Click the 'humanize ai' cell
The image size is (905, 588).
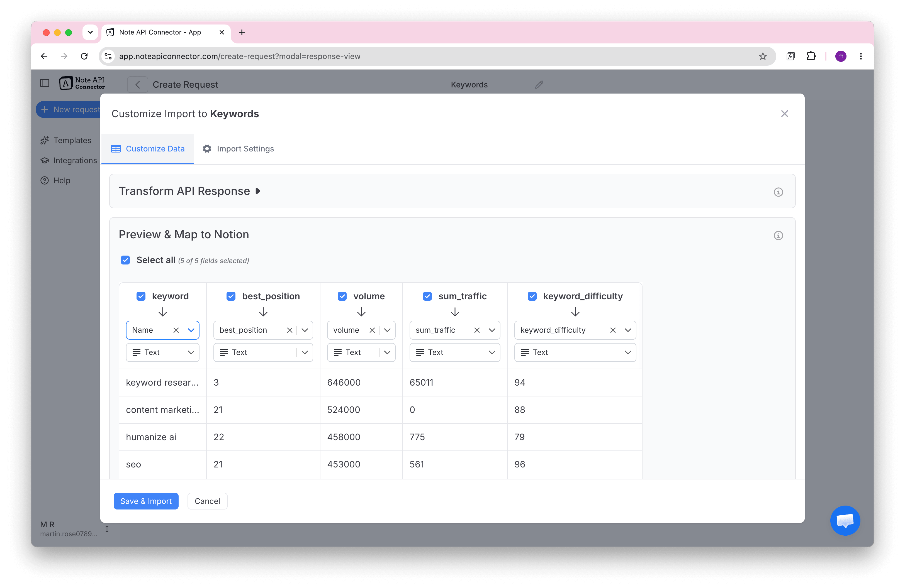162,437
